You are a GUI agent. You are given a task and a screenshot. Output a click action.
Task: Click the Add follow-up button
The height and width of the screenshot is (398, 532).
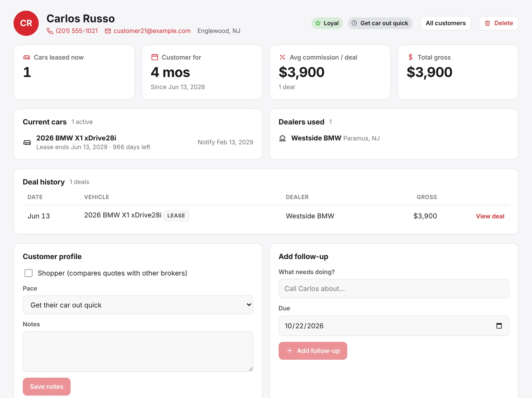[x=313, y=351]
